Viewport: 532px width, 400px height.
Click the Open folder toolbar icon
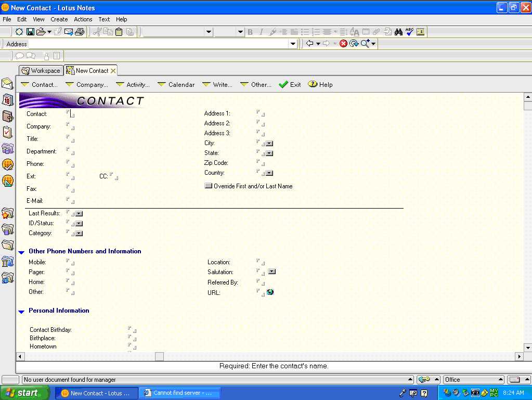41,32
